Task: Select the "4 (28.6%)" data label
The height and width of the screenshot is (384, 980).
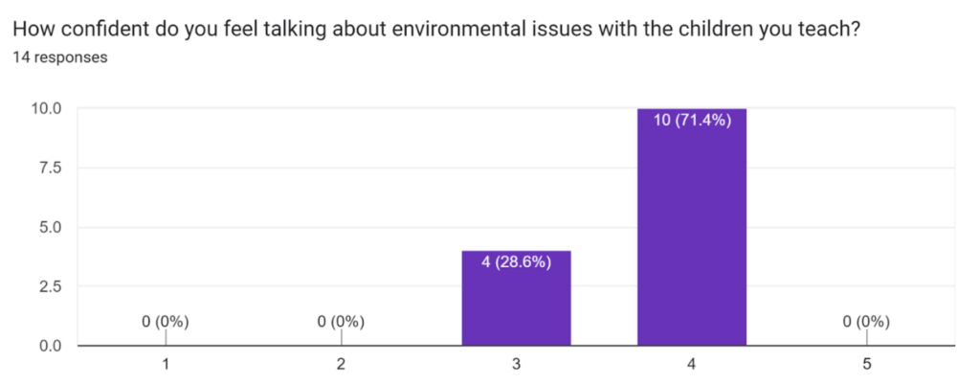Action: click(516, 262)
